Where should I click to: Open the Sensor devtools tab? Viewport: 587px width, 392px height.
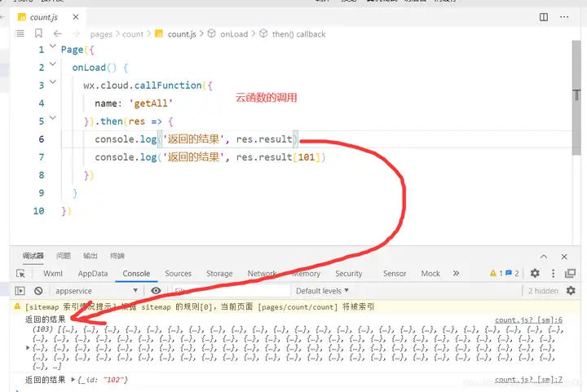click(x=395, y=274)
